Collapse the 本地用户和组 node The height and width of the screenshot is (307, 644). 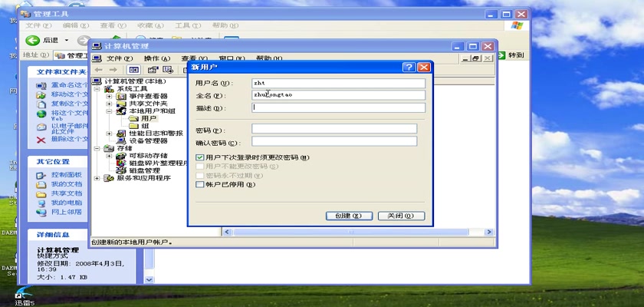click(109, 111)
